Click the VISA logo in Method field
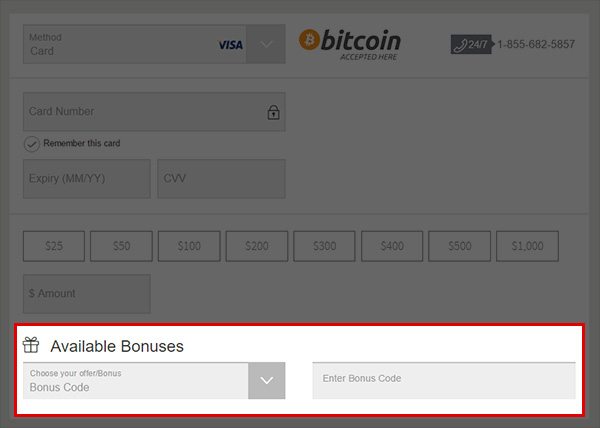The width and height of the screenshot is (600, 428). (x=231, y=45)
